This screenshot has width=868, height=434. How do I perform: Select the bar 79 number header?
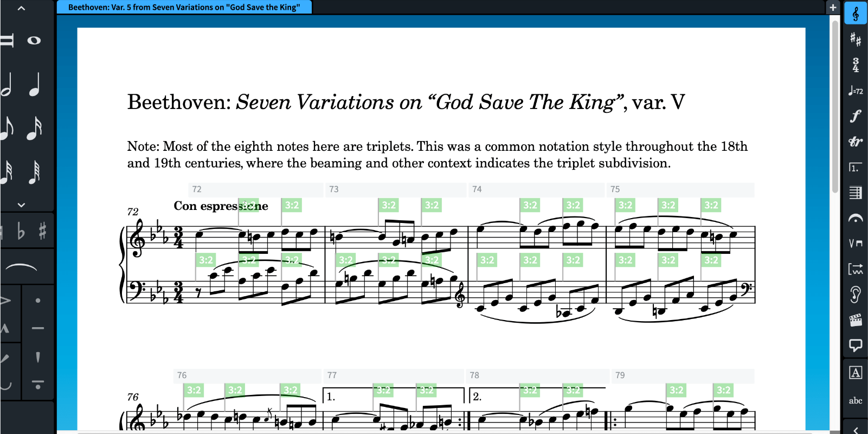[683, 375]
